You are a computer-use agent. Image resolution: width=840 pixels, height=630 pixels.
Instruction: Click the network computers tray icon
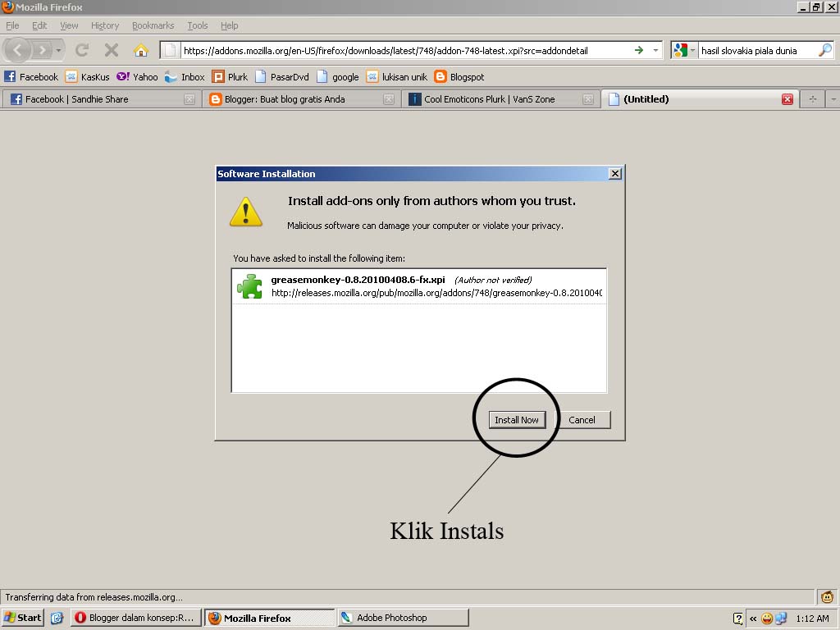coord(781,619)
